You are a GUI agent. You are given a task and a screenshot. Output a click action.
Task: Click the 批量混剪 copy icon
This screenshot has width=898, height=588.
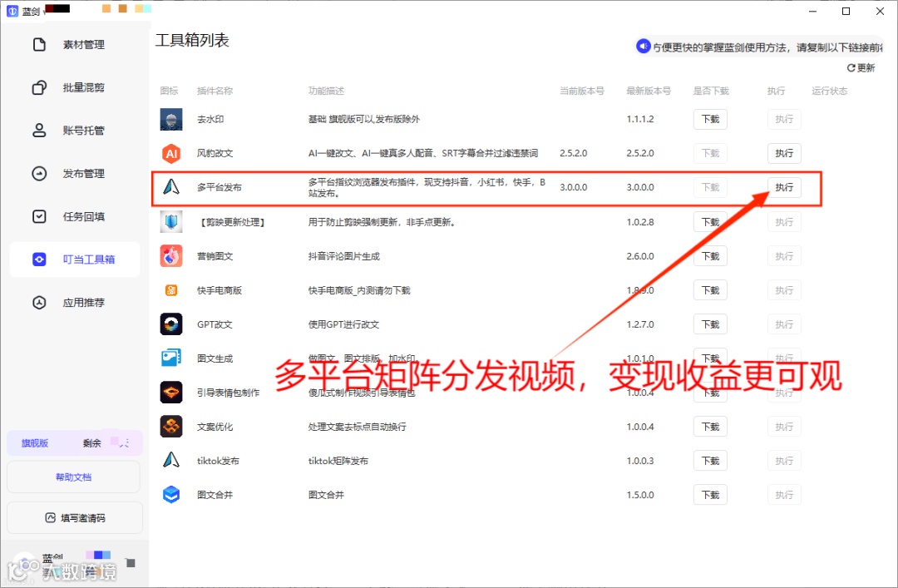tap(39, 87)
